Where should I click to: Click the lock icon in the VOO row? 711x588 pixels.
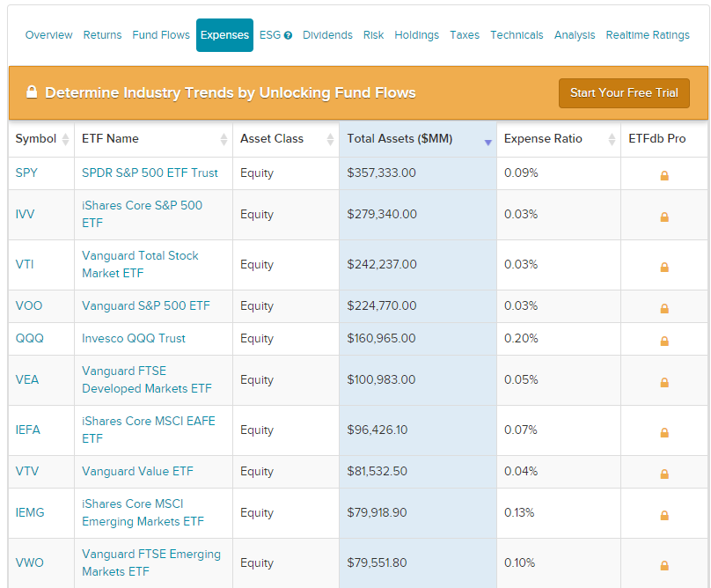[664, 308]
